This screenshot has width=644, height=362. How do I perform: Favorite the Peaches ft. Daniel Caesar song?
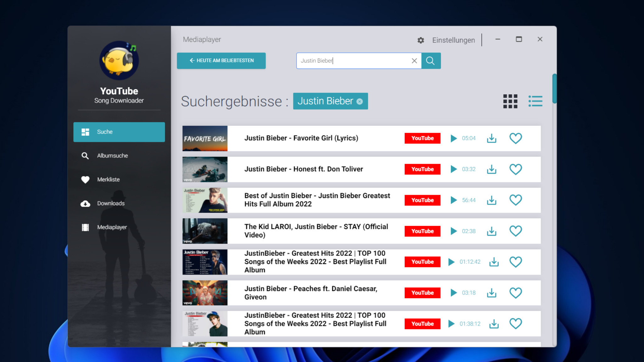pyautogui.click(x=515, y=293)
